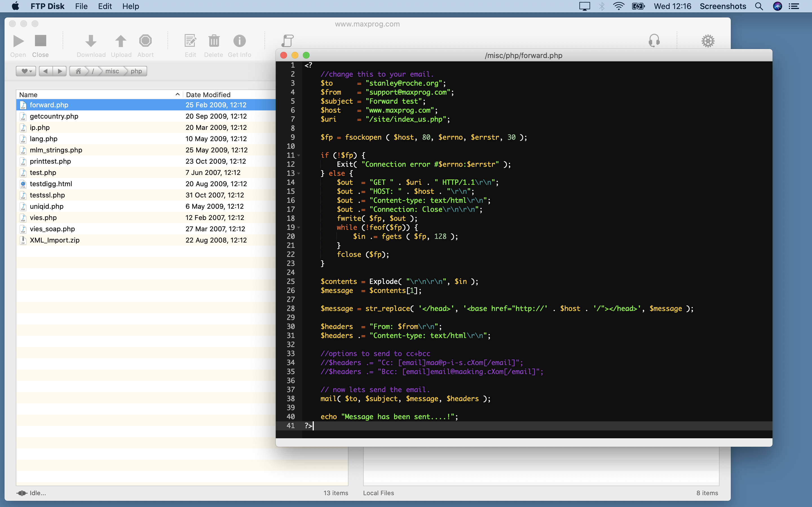Image resolution: width=812 pixels, height=507 pixels.
Task: Click the Get Info icon
Action: [239, 41]
